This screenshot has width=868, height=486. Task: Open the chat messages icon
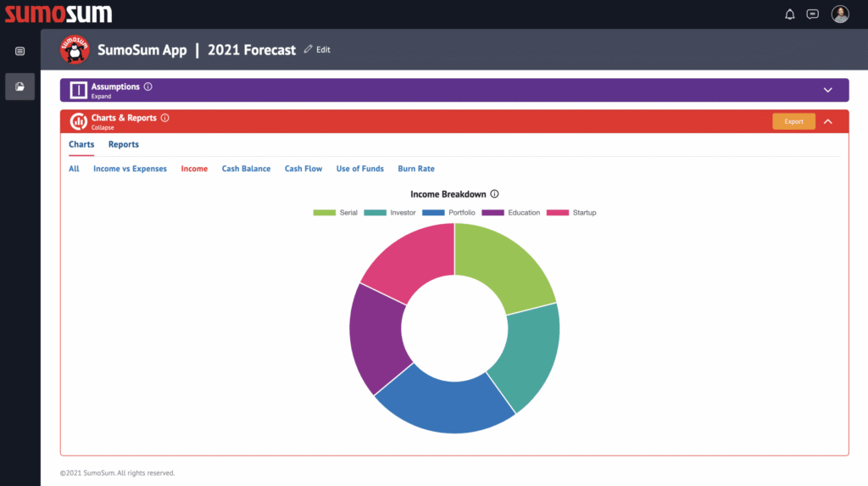813,14
